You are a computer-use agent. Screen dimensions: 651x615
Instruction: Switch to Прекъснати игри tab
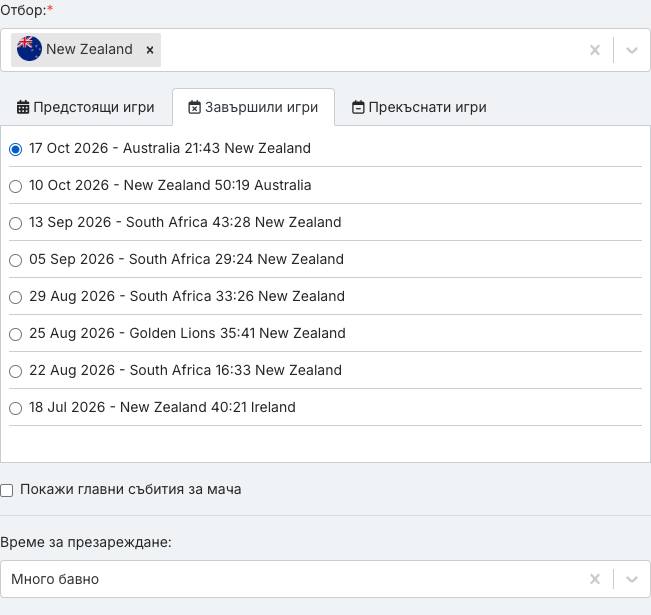coord(419,107)
